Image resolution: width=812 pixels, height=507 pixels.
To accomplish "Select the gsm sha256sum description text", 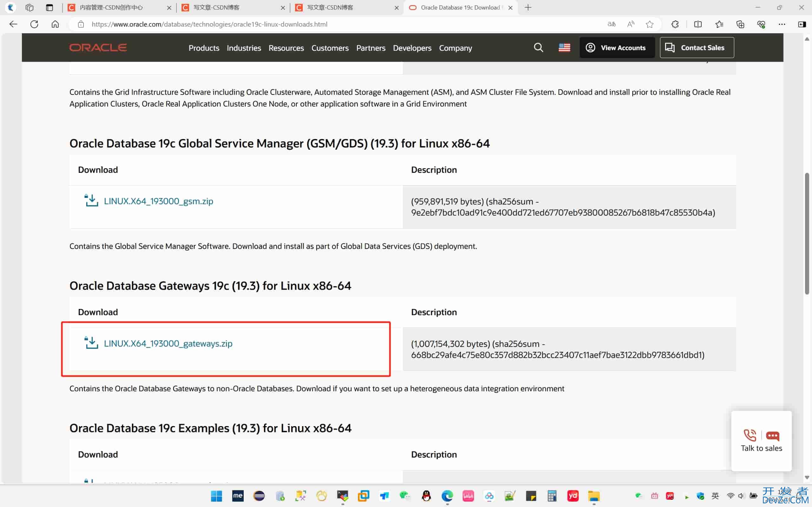I will [563, 207].
